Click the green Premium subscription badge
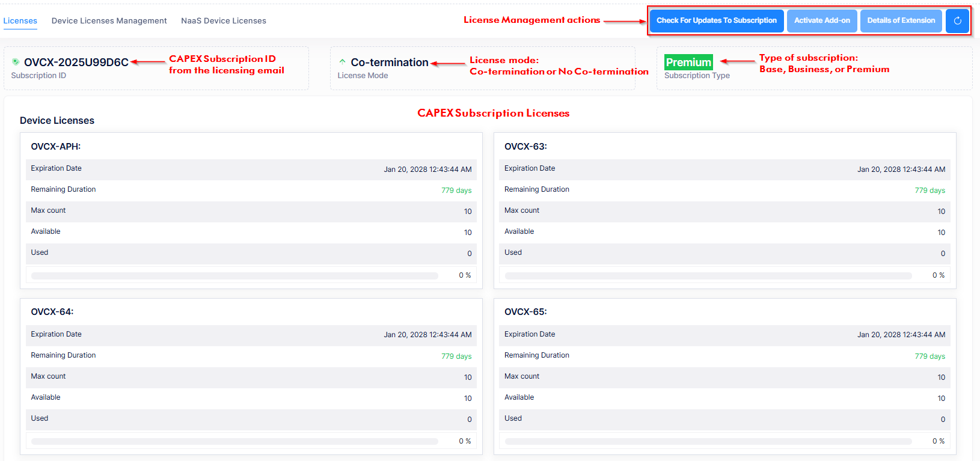This screenshot has height=461, width=980. click(688, 63)
